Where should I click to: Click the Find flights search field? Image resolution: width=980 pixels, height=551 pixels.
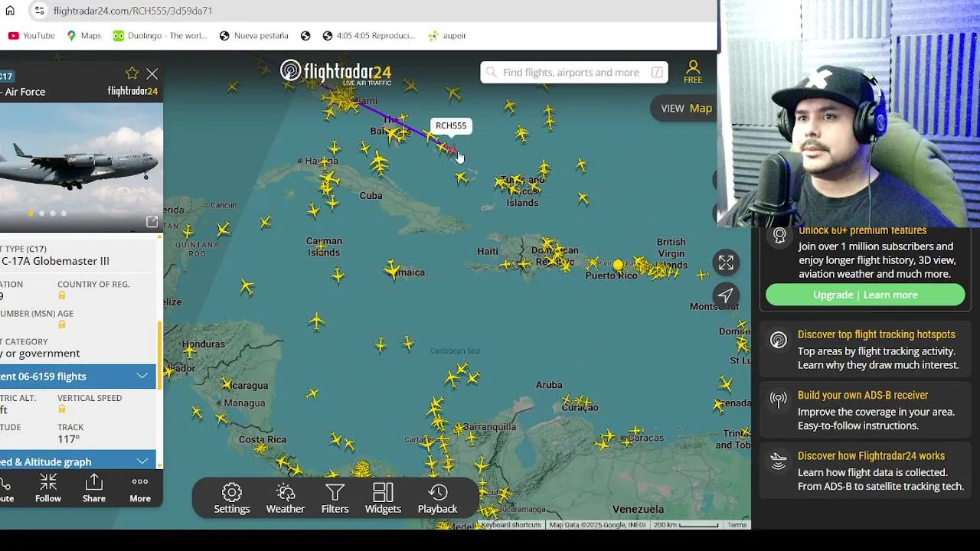pyautogui.click(x=574, y=72)
